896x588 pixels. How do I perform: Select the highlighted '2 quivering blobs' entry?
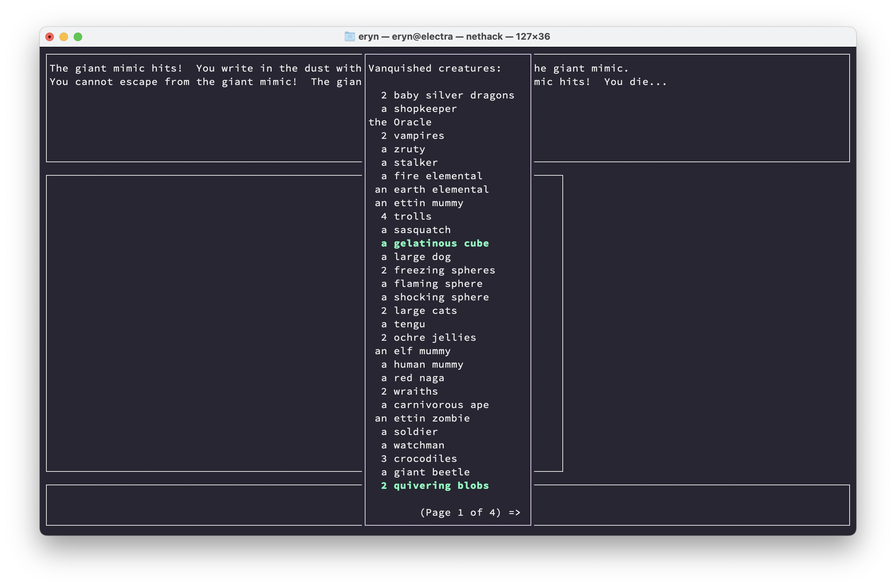point(435,486)
